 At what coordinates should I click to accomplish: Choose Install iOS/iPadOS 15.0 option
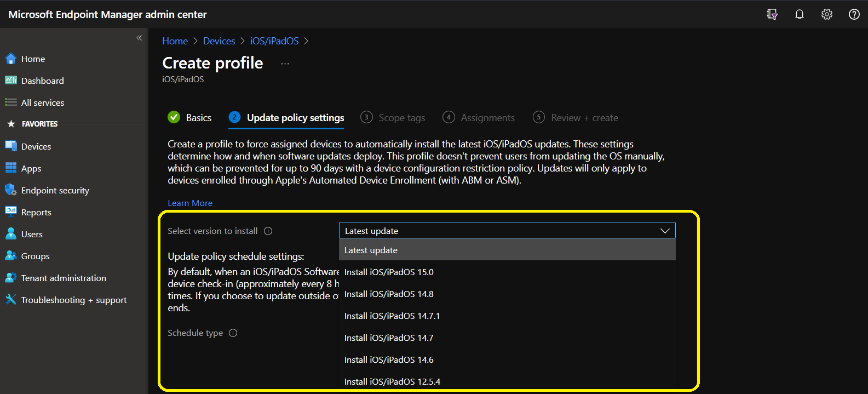click(x=389, y=272)
